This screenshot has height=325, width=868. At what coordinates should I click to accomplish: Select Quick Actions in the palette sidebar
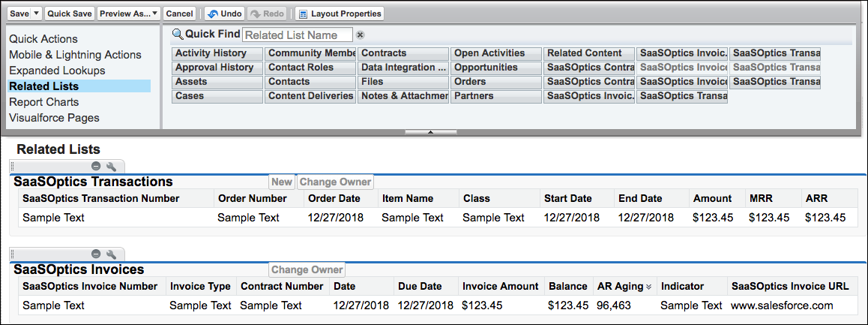(x=43, y=39)
